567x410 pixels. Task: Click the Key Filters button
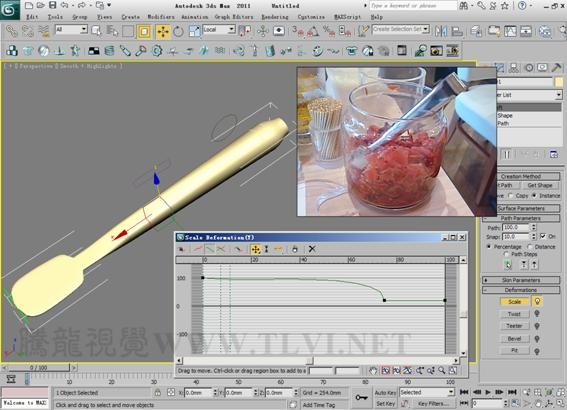pos(433,404)
